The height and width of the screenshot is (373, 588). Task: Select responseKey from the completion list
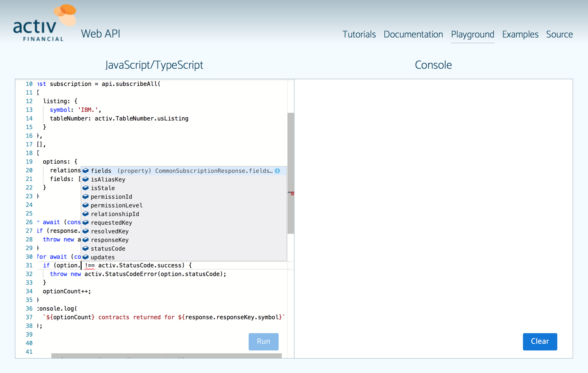pos(110,240)
